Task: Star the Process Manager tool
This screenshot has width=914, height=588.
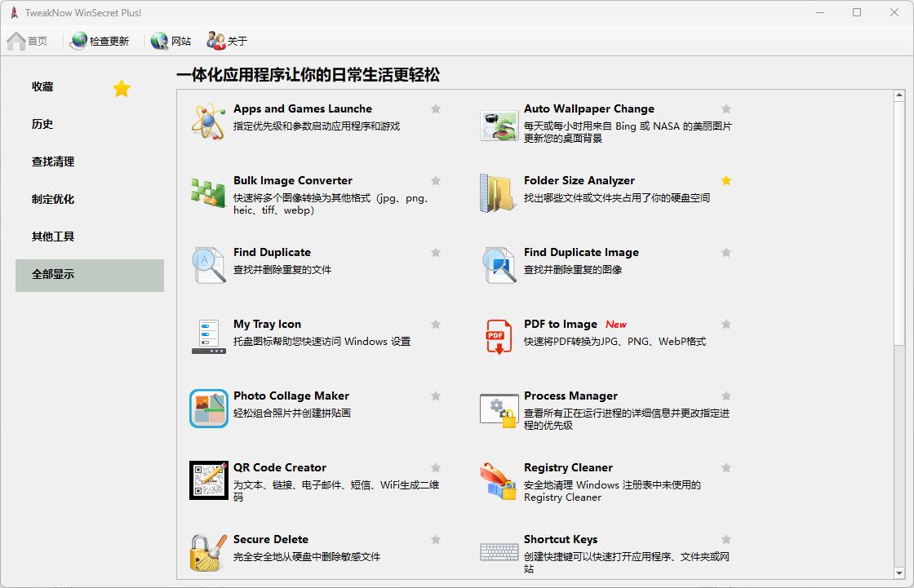Action: (726, 396)
